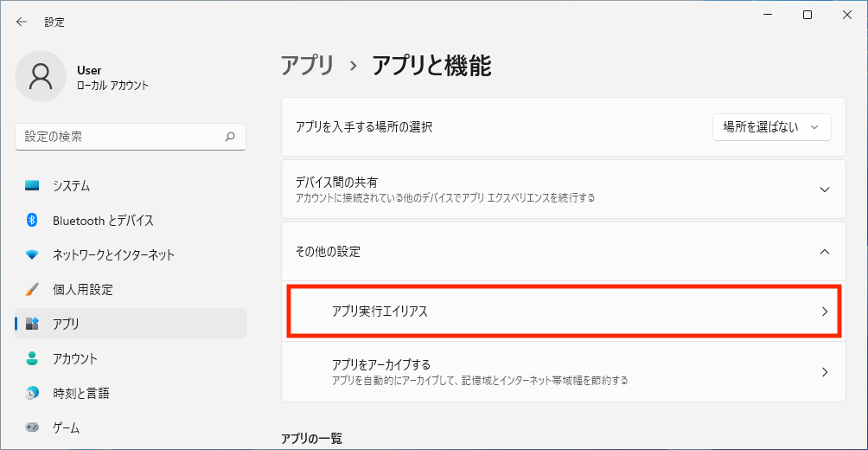Viewport: 868px width, 450px height.
Task: Click the アプリ breadcrumb link
Action: point(307,66)
